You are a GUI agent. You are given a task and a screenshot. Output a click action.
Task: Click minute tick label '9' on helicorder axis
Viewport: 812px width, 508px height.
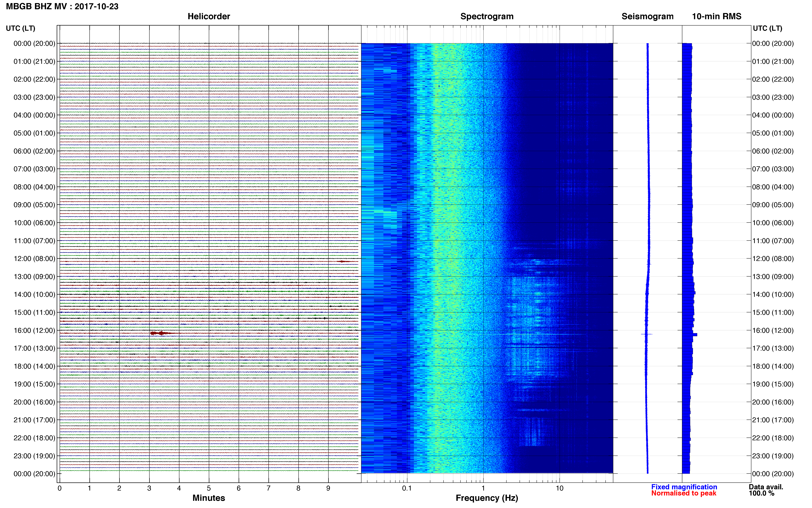tap(328, 488)
